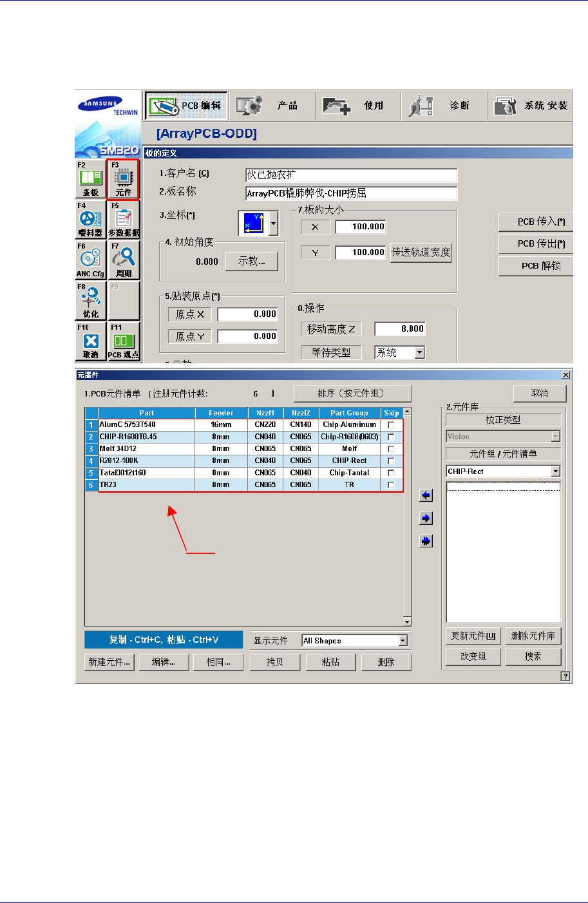Image resolution: width=588 pixels, height=903 pixels.
Task: Click the single right arrow transfer icon
Action: [x=426, y=518]
